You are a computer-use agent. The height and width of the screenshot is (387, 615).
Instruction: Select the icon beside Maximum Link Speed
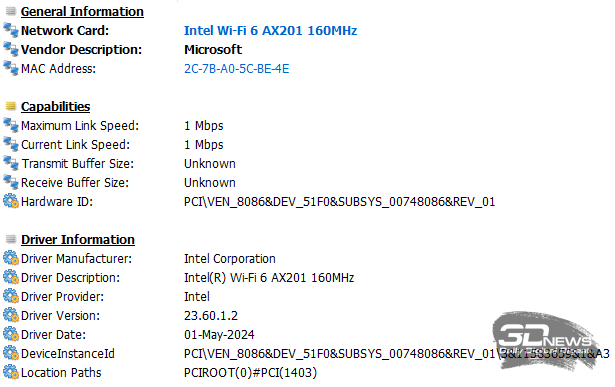(11, 125)
